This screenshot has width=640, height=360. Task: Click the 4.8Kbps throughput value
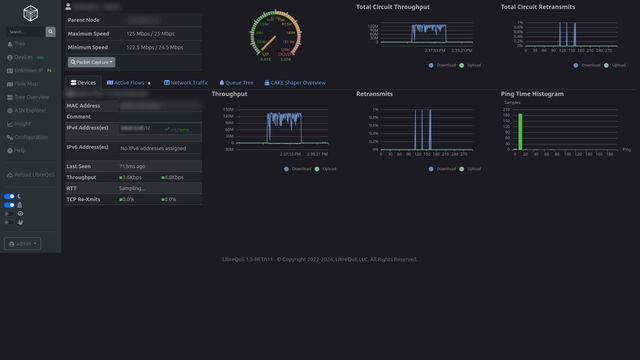coord(173,177)
